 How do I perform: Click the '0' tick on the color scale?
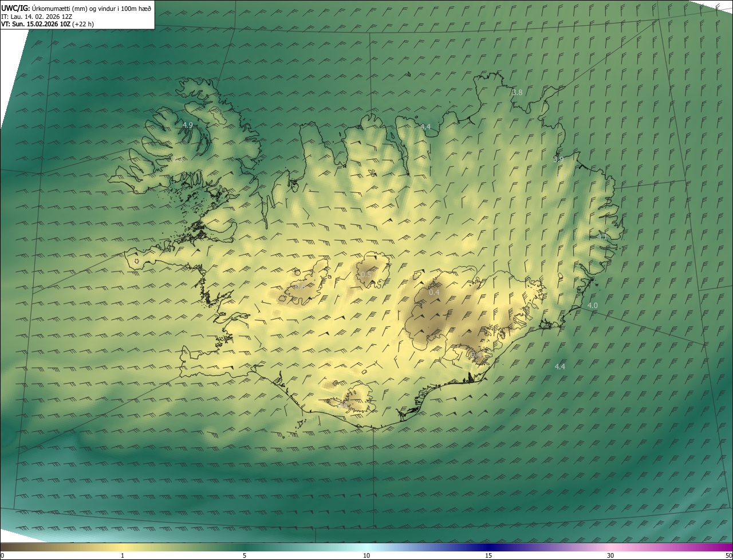[2, 555]
